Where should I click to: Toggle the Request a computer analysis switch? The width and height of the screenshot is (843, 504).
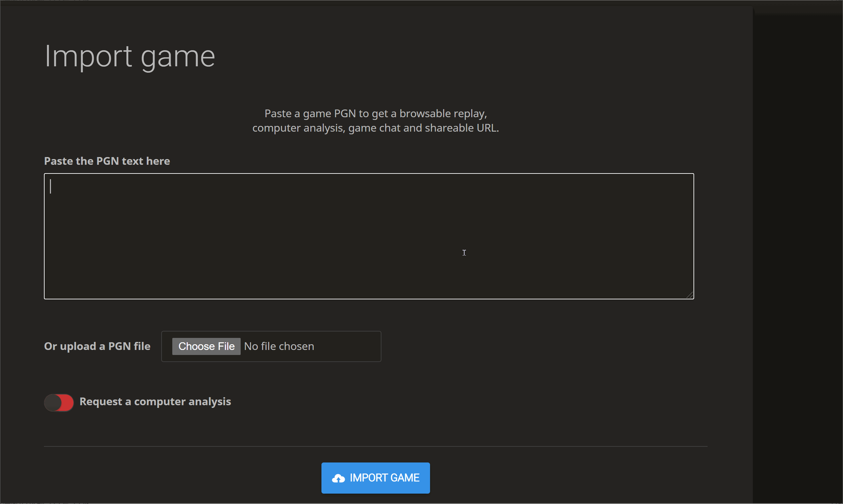[59, 403]
